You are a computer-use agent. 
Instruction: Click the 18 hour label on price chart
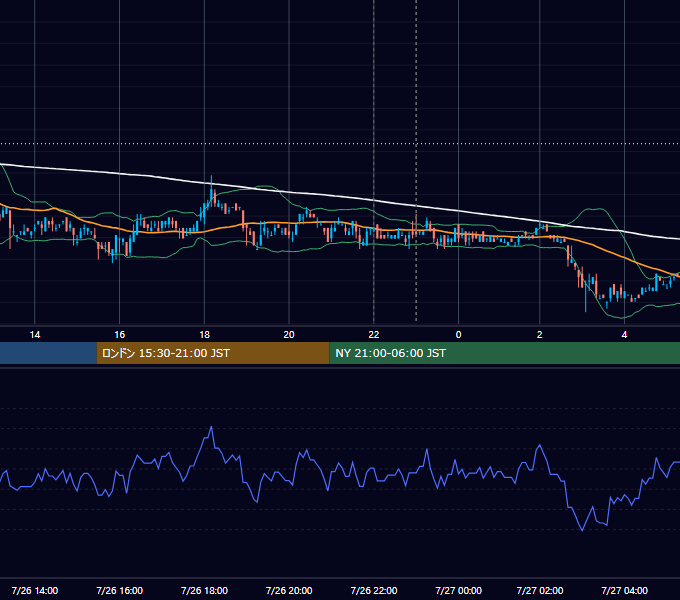pos(204,335)
